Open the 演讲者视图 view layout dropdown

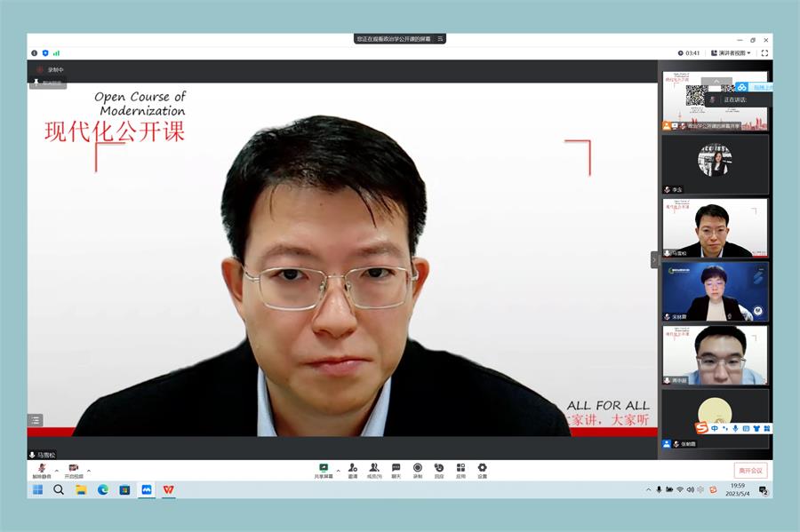(732, 53)
